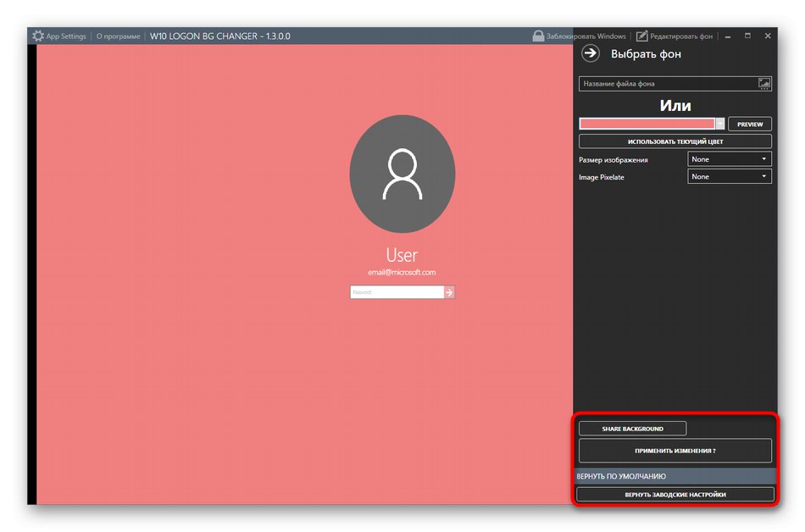Screen dimensions: 805x532
Task: Click the User name text
Action: click(402, 255)
